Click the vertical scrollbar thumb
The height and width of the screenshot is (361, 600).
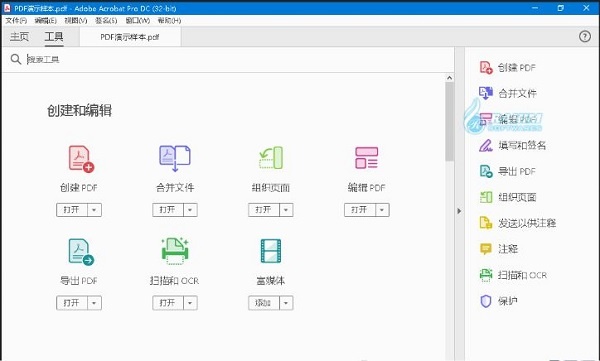pyautogui.click(x=449, y=122)
